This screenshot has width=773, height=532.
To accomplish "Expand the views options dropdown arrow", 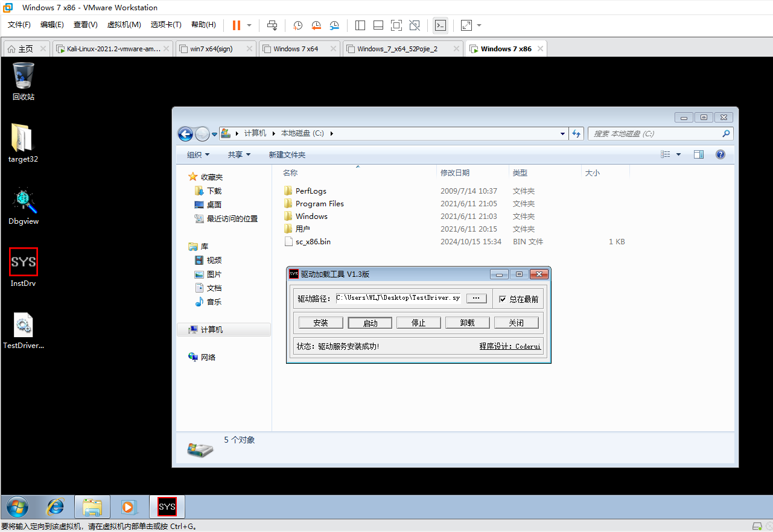I will coord(678,154).
